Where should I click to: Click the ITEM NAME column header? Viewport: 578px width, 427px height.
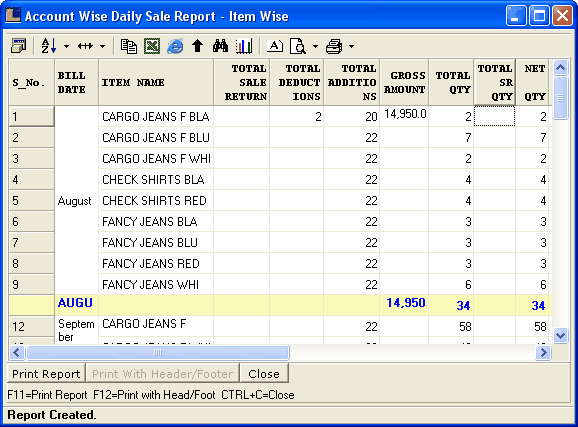coord(156,83)
